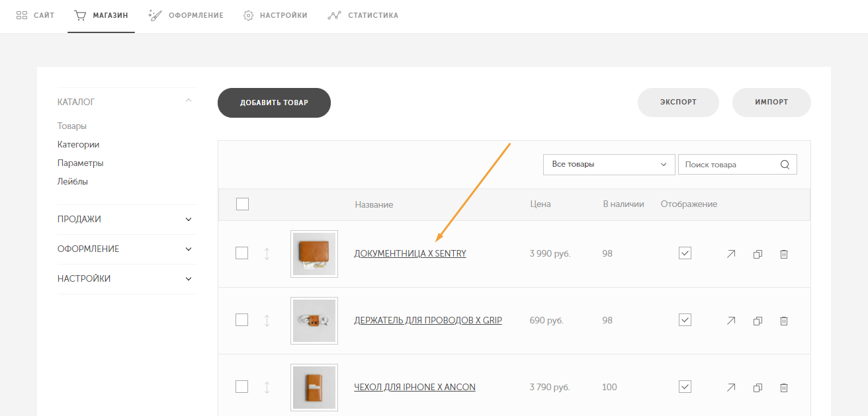
Task: Click the search magnifier icon
Action: [785, 165]
